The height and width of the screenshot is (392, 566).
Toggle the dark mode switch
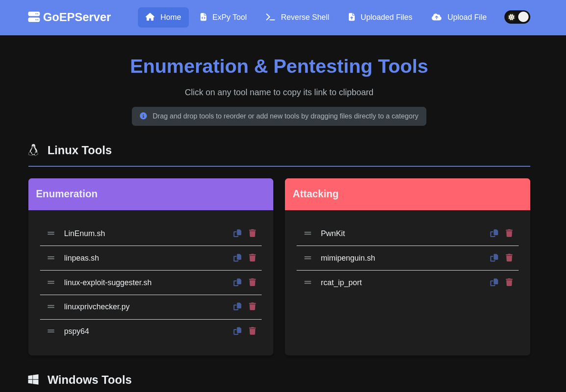click(517, 16)
